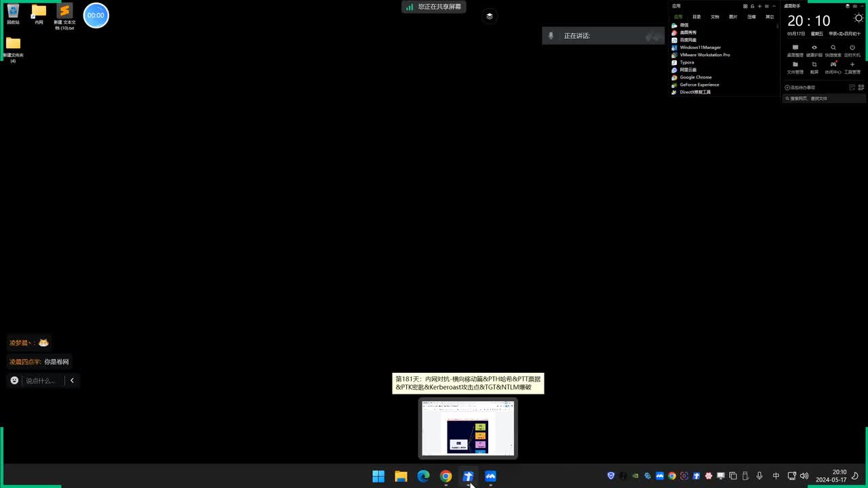Switch to the 其它 tab

770,17
